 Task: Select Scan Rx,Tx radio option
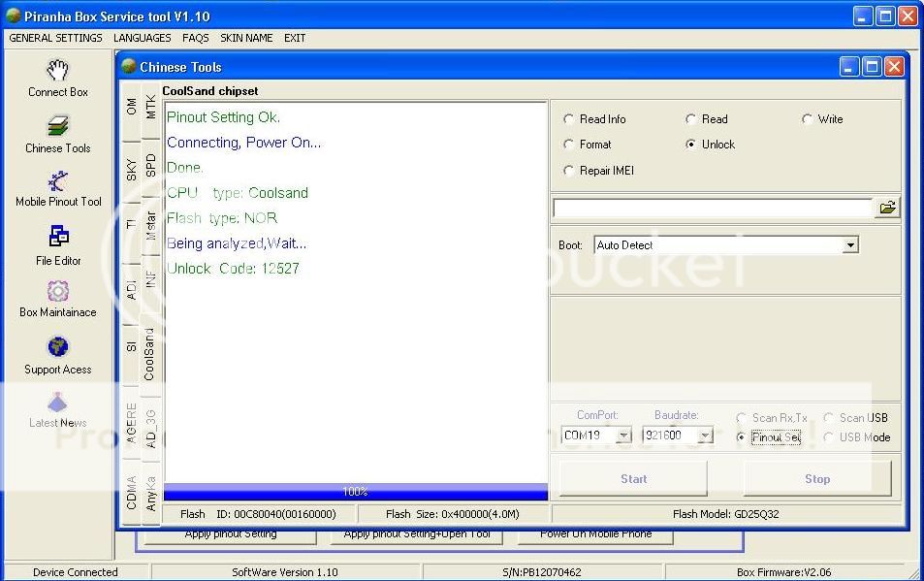[x=741, y=418]
